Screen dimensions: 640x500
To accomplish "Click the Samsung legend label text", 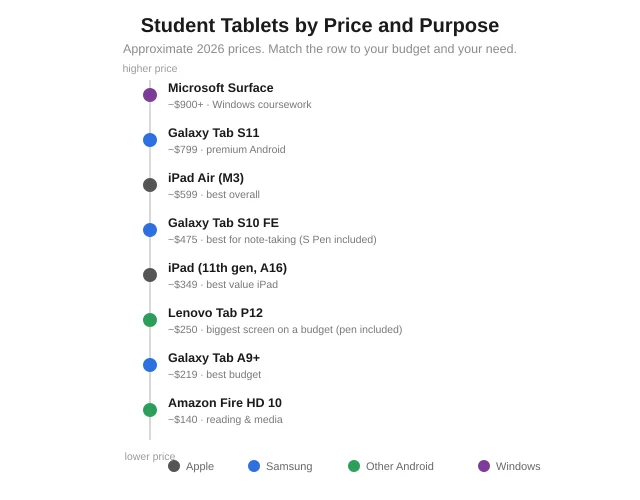I will coord(289,466).
